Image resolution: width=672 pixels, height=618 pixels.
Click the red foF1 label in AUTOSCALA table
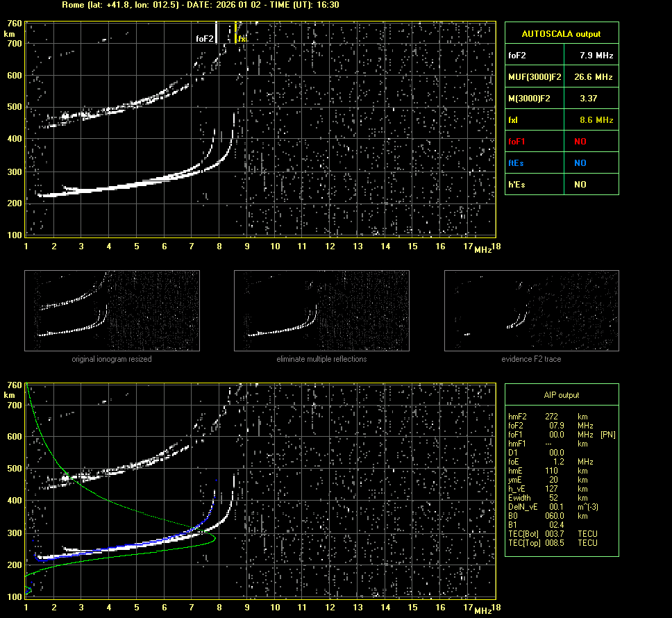(516, 141)
